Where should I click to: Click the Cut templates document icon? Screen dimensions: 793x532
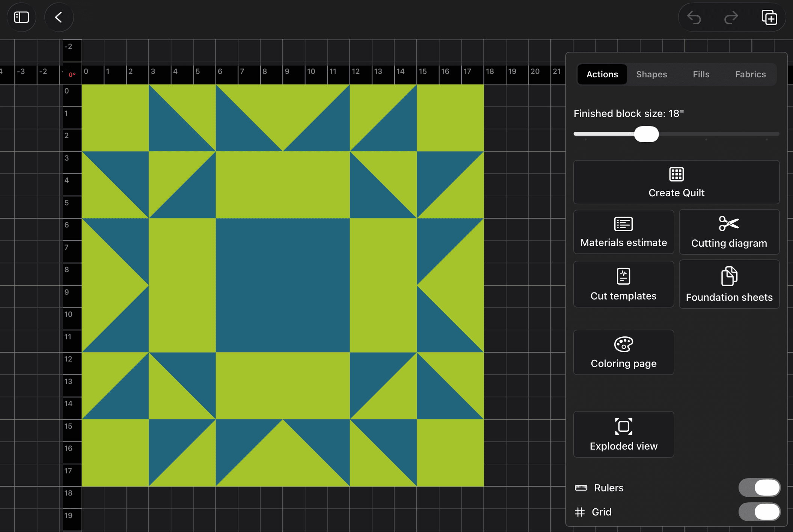tap(623, 276)
